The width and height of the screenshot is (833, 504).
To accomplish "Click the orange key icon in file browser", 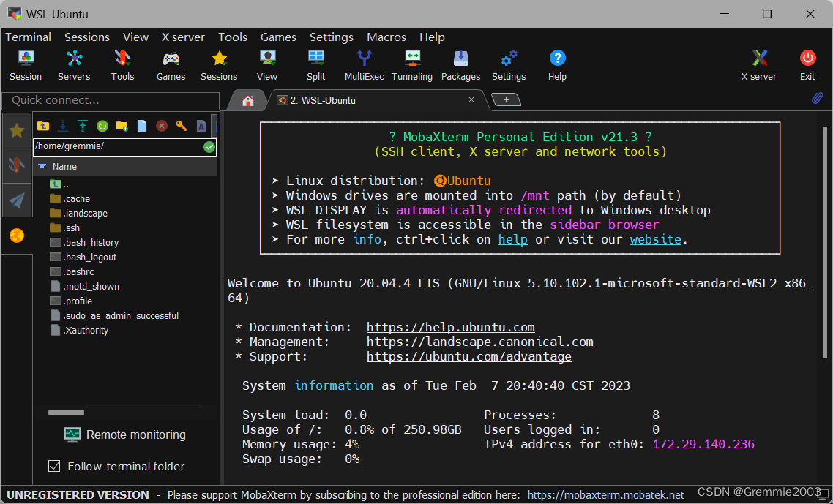I will (x=182, y=126).
